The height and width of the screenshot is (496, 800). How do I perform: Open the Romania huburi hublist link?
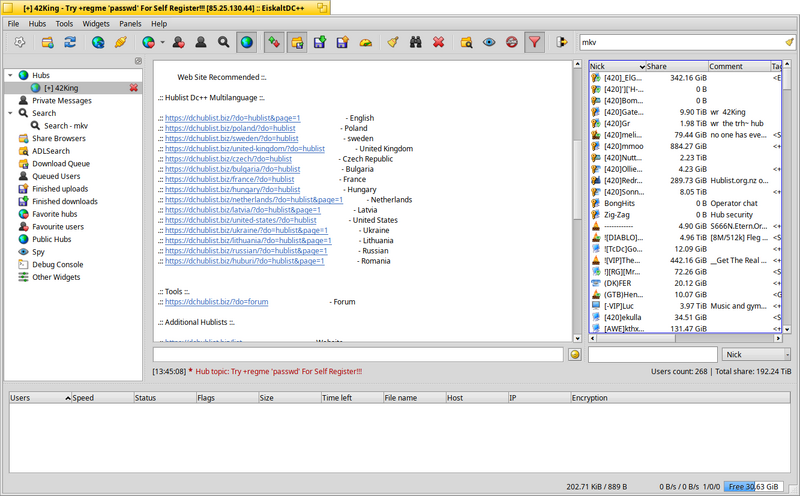click(x=244, y=261)
